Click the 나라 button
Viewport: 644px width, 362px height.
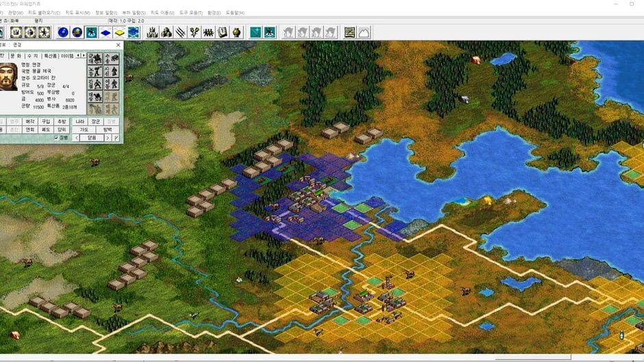(x=80, y=122)
